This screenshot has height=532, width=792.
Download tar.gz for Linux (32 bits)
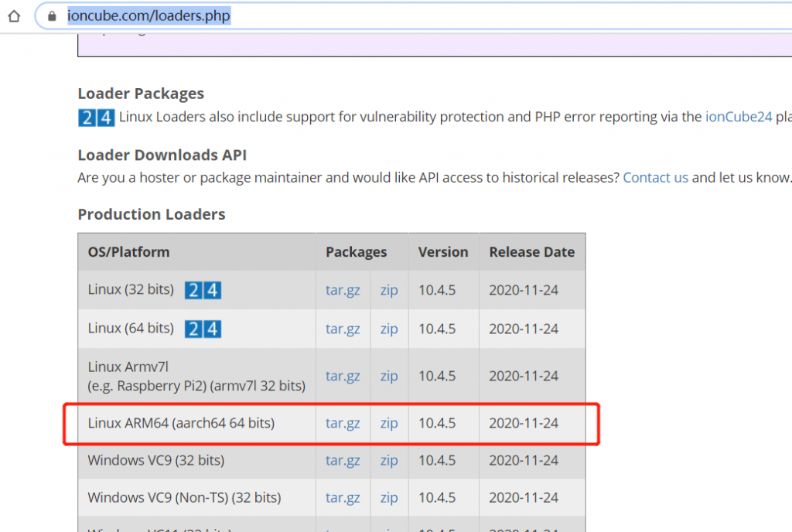tap(343, 291)
